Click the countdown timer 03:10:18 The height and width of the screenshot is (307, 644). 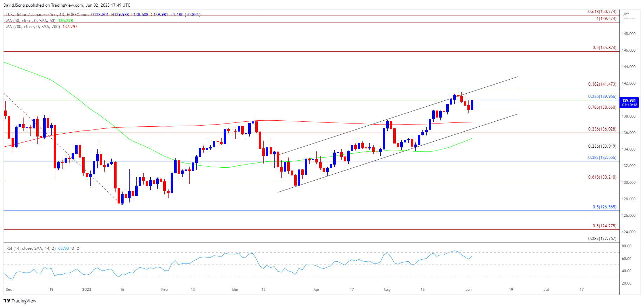[629, 105]
